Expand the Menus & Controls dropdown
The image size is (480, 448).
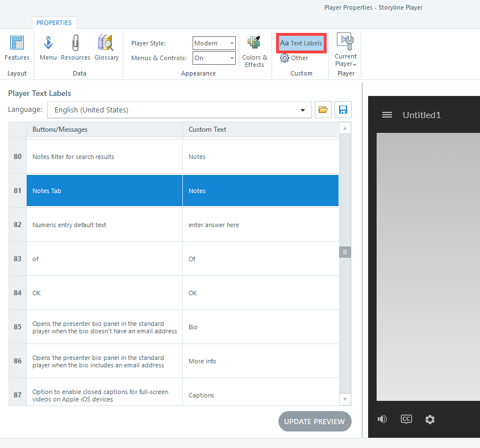tap(214, 58)
